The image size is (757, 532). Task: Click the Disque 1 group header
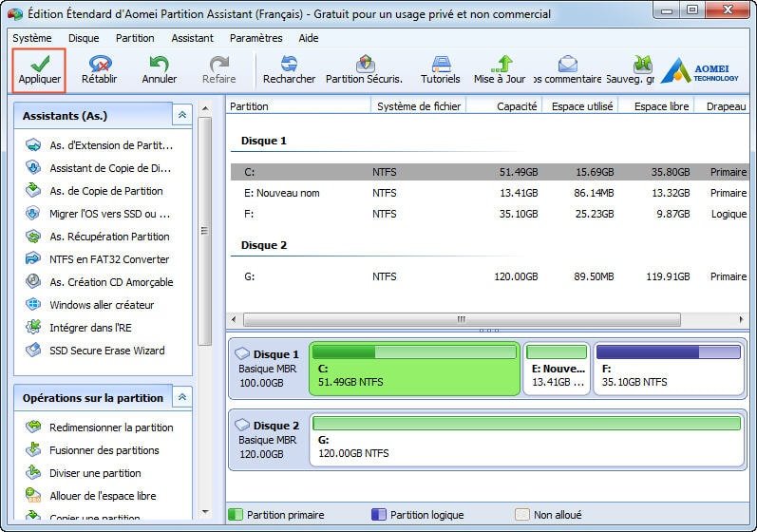264,141
